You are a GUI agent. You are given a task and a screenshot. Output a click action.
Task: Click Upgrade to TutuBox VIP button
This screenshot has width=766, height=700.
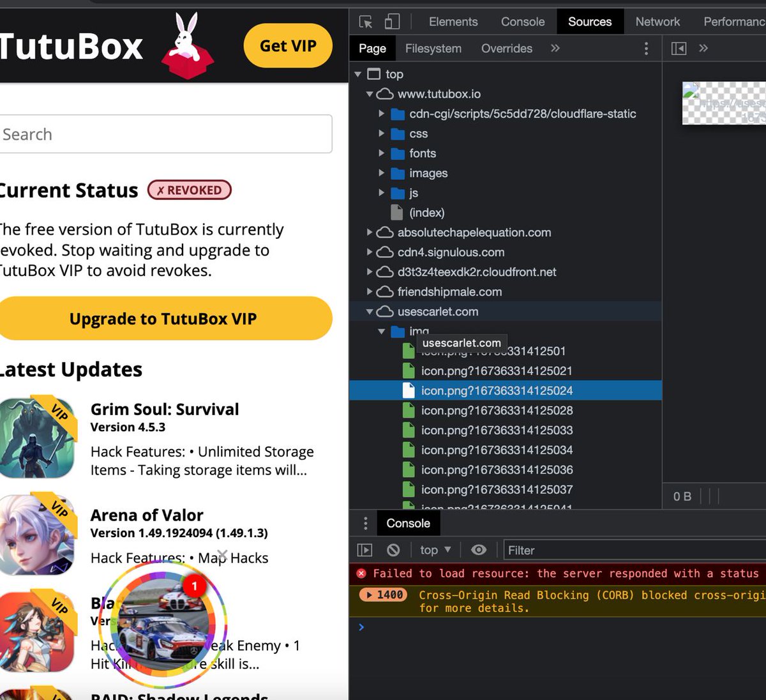coord(165,319)
